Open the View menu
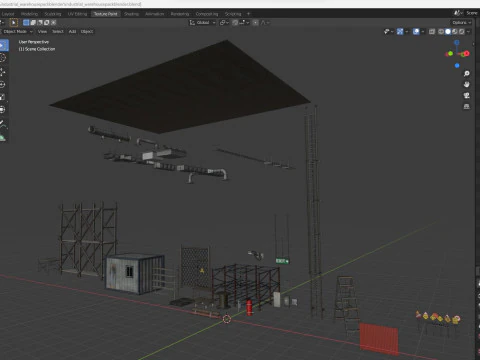The width and height of the screenshot is (480, 360). click(x=42, y=32)
